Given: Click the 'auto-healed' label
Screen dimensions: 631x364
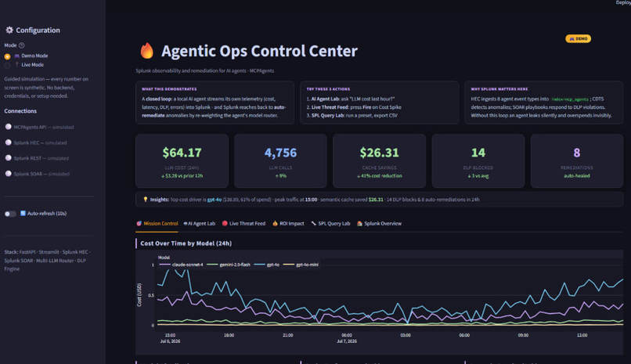Looking at the screenshot, I should pos(577,176).
